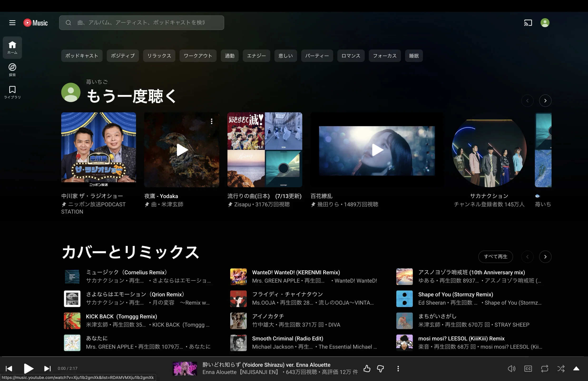
Task: Open 中川家 ザ・ラジオショー podcast thumbnail
Action: tap(98, 150)
